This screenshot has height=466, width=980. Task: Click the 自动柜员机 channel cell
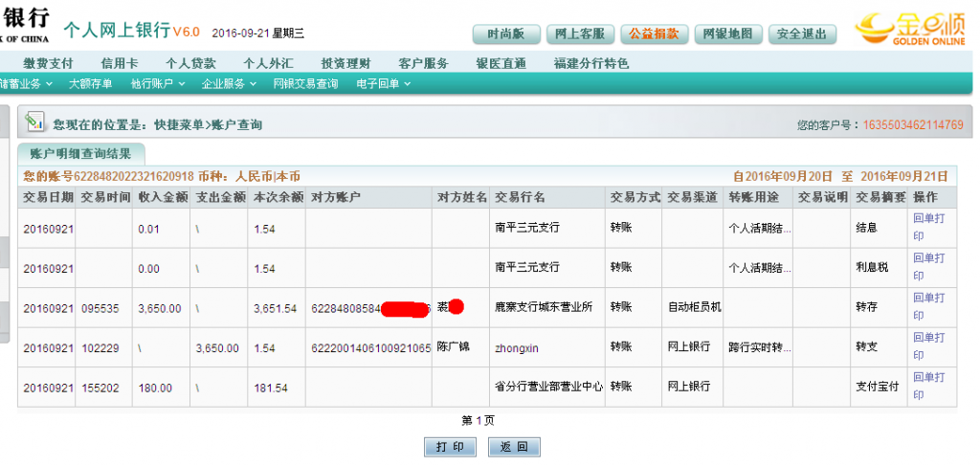(695, 307)
